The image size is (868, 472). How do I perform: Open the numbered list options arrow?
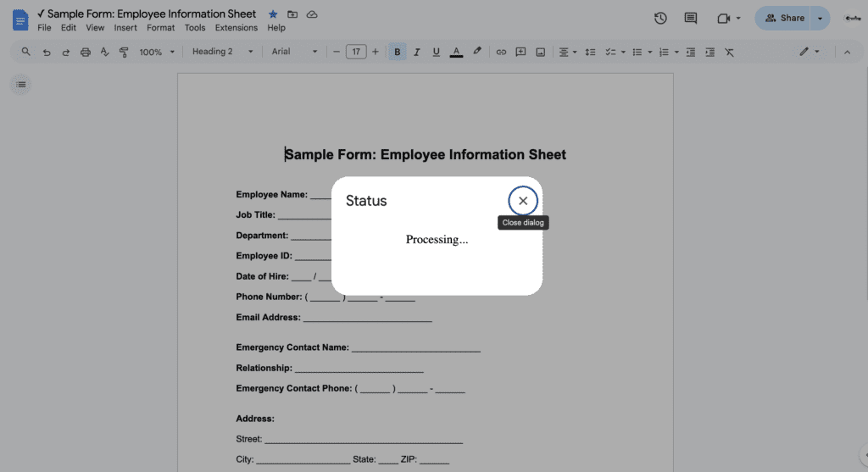(676, 52)
